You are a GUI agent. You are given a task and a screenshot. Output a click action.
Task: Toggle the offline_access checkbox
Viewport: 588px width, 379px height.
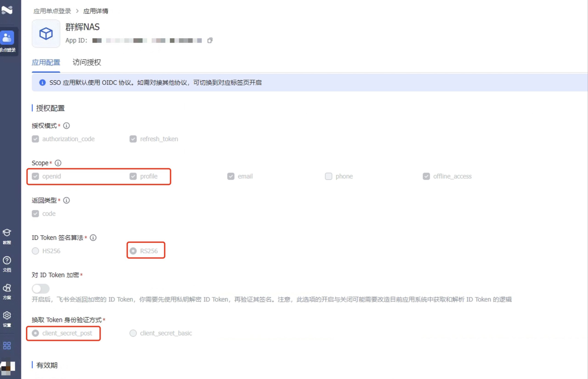[426, 176]
